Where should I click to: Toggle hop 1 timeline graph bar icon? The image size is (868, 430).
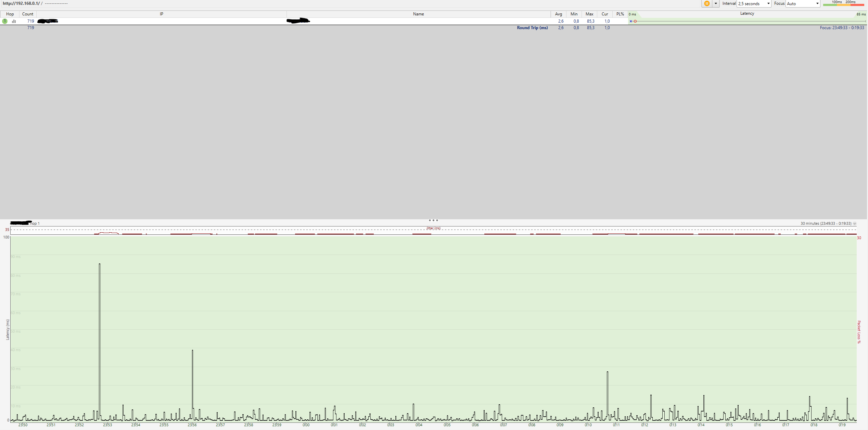(x=14, y=21)
